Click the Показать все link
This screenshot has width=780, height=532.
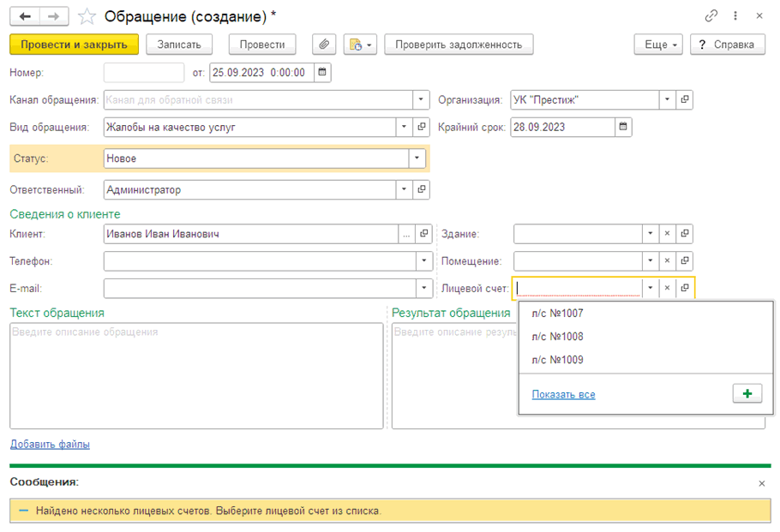[563, 395]
